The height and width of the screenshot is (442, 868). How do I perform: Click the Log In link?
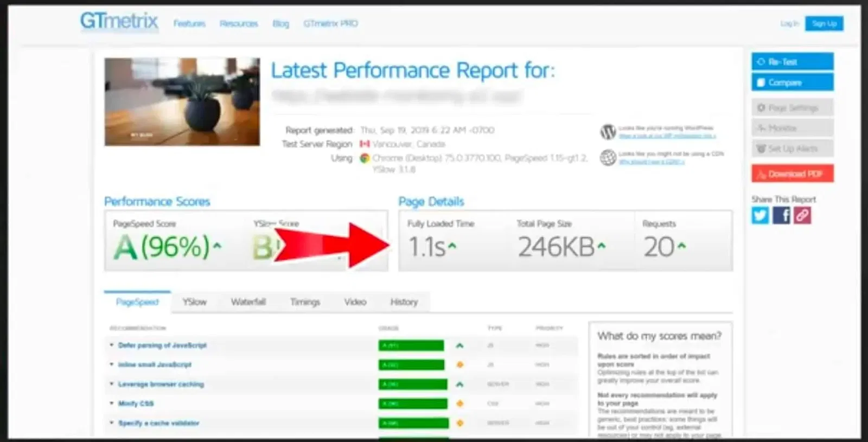[789, 23]
